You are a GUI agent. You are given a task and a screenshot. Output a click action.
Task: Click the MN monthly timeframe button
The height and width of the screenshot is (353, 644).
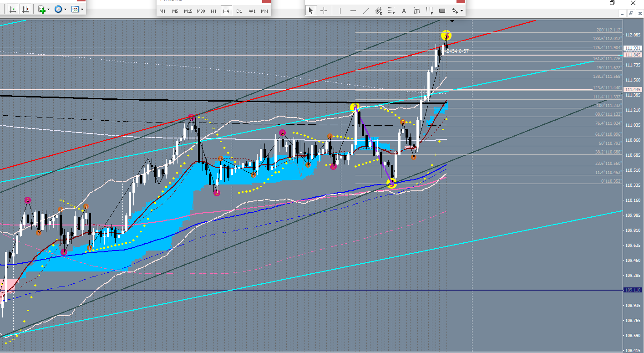pos(264,11)
